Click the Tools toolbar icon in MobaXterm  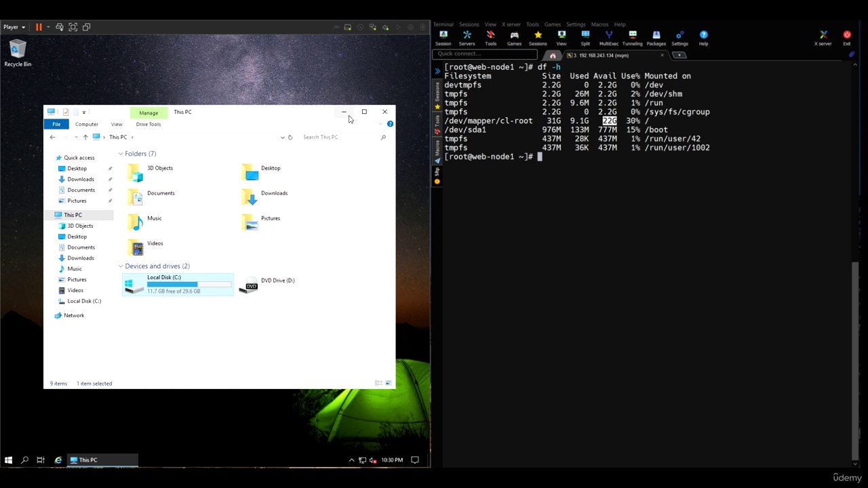(490, 38)
